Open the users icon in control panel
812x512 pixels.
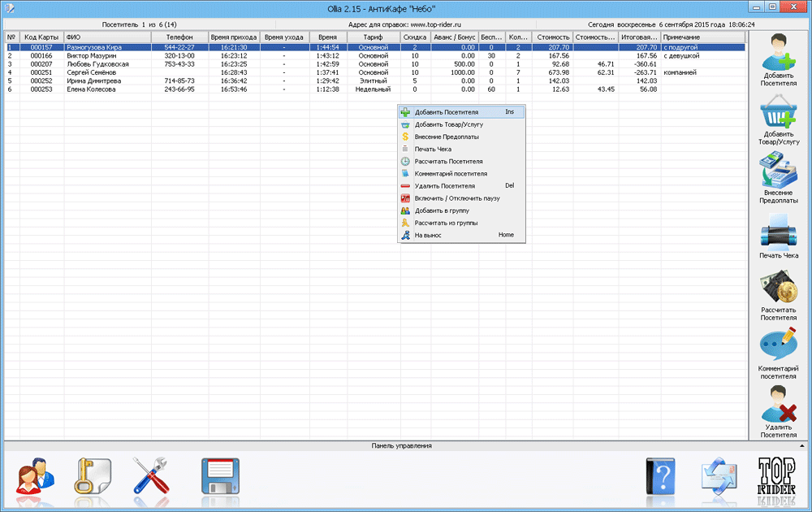(x=35, y=476)
